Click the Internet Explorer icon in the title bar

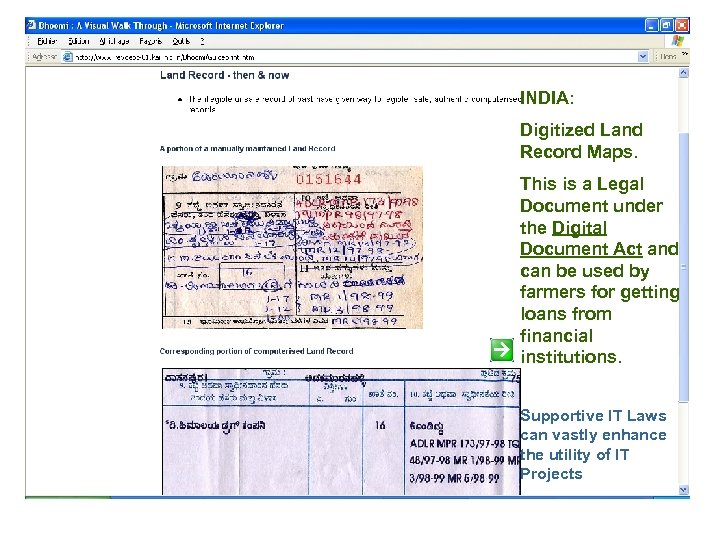[32, 25]
